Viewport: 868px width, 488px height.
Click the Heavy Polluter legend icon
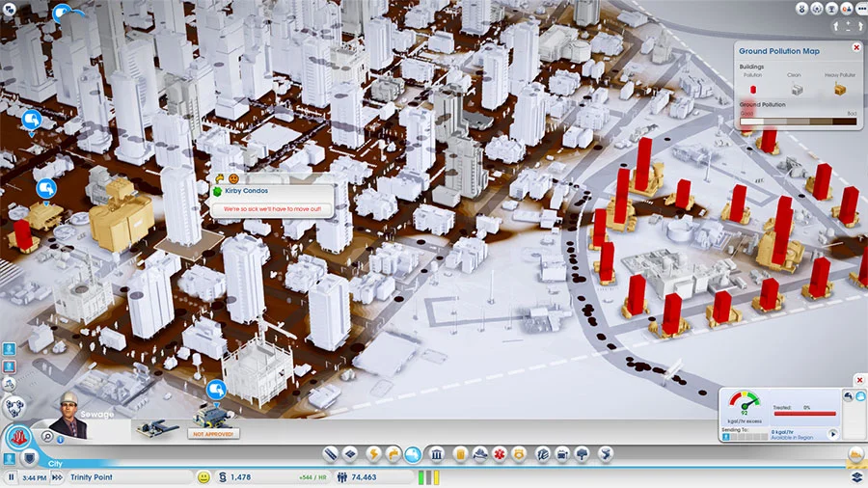(x=840, y=89)
